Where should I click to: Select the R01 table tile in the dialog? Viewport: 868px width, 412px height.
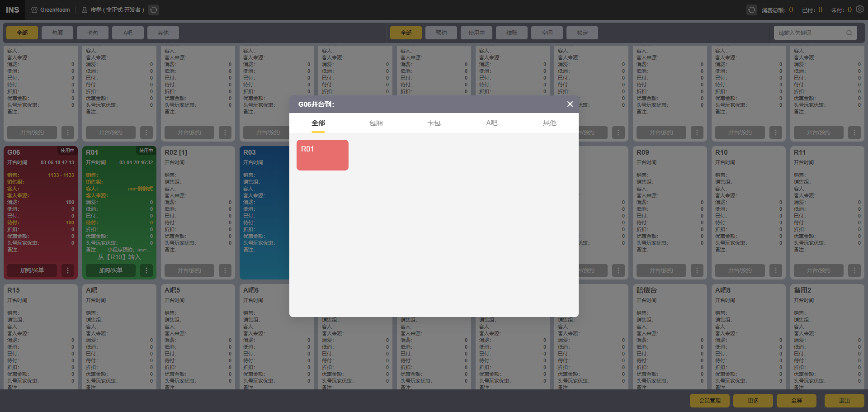[x=322, y=155]
